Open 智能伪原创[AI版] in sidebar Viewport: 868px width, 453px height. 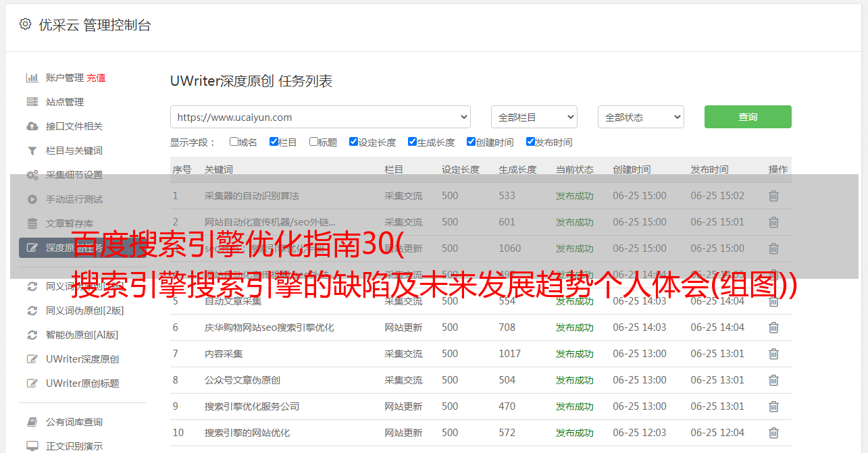tap(82, 335)
